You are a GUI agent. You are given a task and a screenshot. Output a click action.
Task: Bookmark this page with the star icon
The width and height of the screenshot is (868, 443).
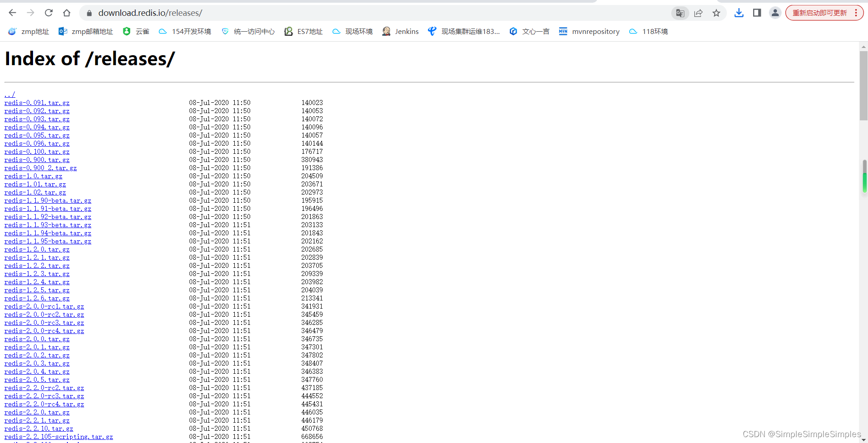(x=716, y=13)
